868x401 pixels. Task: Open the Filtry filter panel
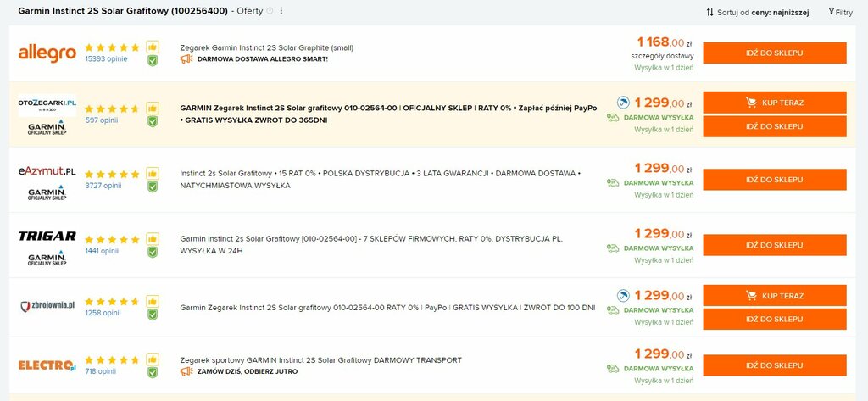pyautogui.click(x=840, y=12)
